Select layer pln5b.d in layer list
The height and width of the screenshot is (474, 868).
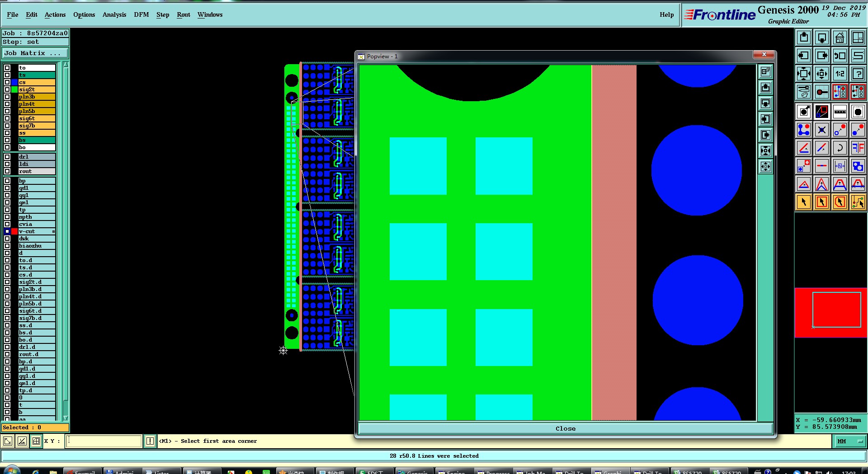pyautogui.click(x=37, y=304)
